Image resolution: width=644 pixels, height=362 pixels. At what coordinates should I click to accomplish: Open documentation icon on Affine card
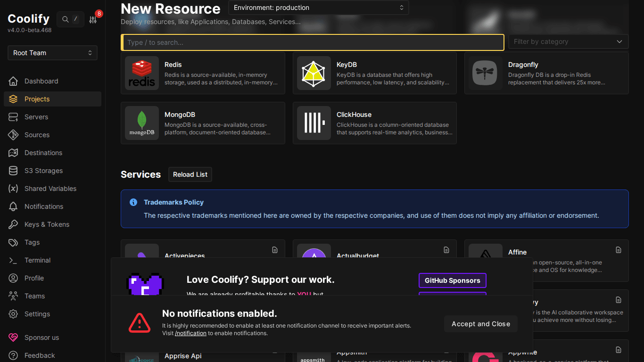point(619,250)
